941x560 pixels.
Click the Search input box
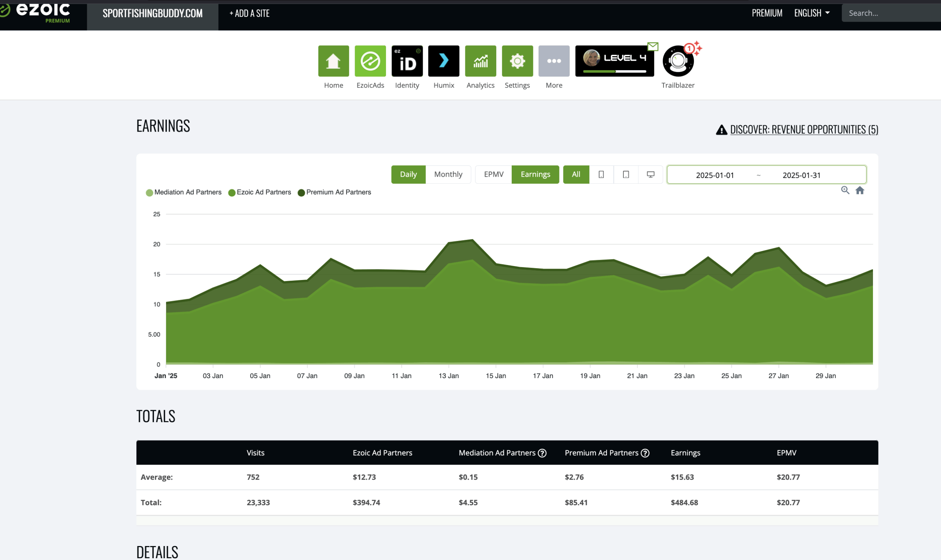tap(891, 13)
